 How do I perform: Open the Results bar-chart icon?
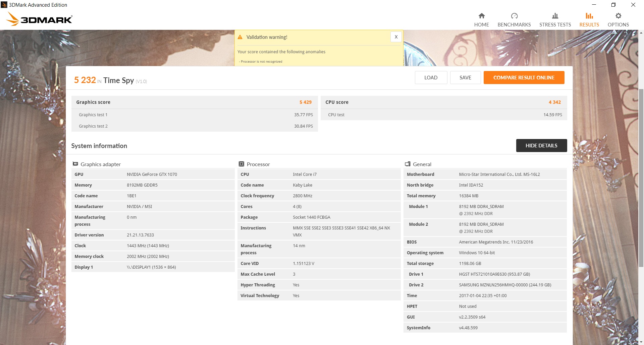tap(589, 16)
